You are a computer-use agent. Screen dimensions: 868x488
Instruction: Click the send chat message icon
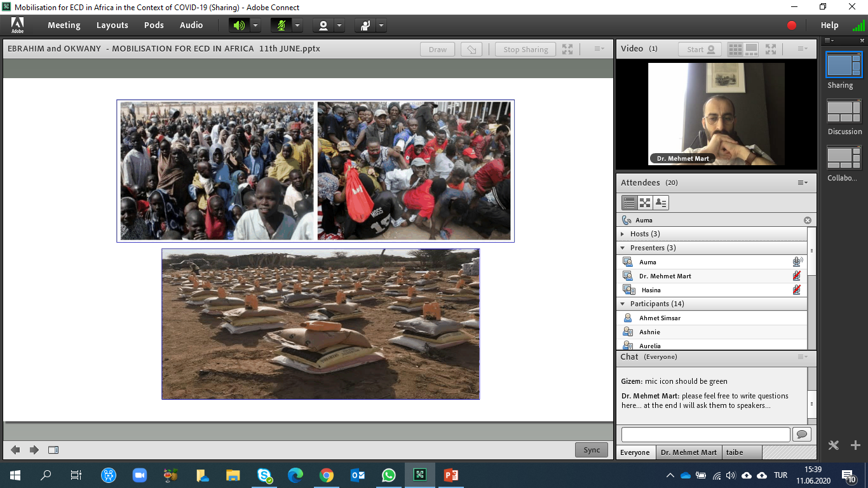point(802,434)
